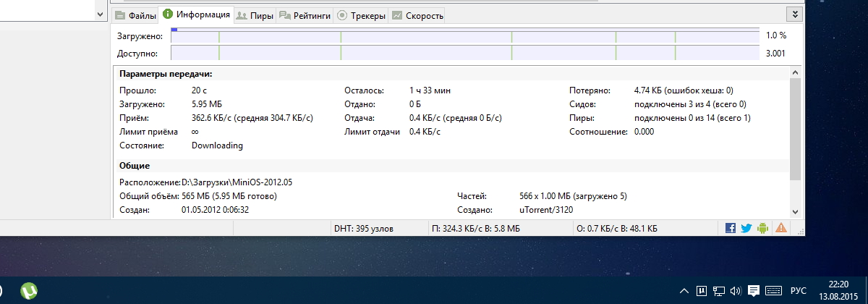Click the Создан date 01.05.2012 0:06:32
This screenshot has width=868, height=304.
[x=216, y=210]
